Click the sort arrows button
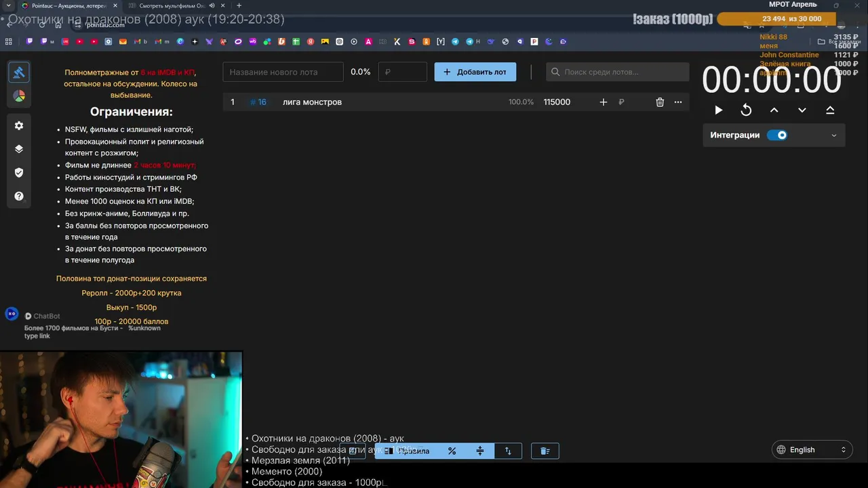 click(508, 451)
